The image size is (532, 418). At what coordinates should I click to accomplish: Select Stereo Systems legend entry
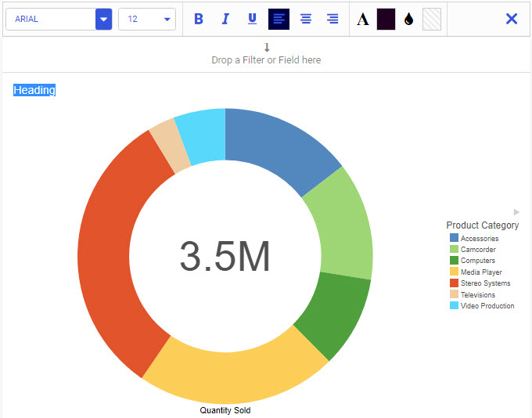(x=485, y=283)
